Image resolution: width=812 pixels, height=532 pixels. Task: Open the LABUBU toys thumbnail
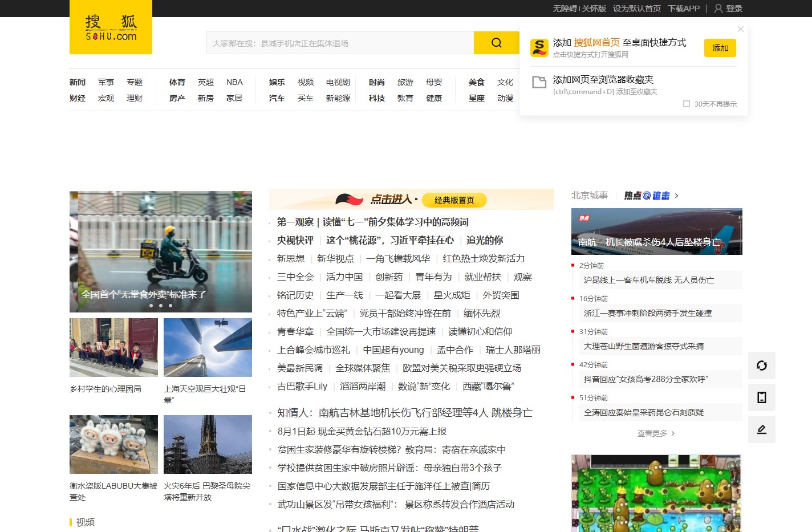tap(113, 444)
